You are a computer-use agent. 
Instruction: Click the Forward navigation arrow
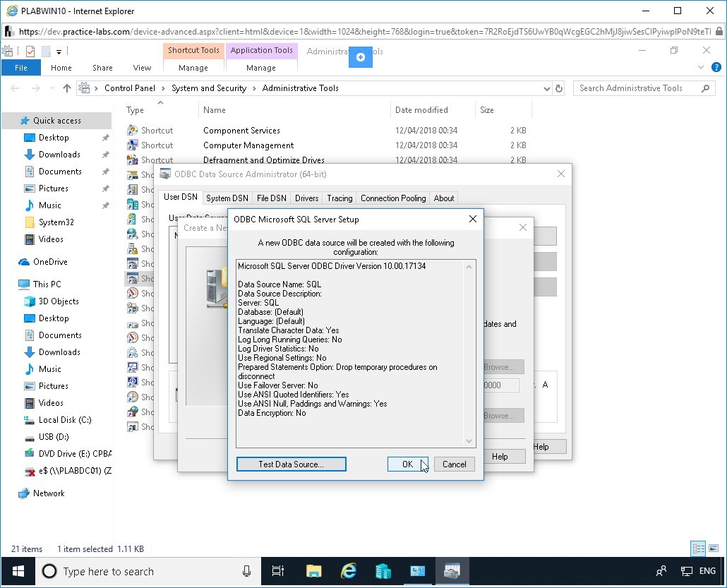pos(36,88)
